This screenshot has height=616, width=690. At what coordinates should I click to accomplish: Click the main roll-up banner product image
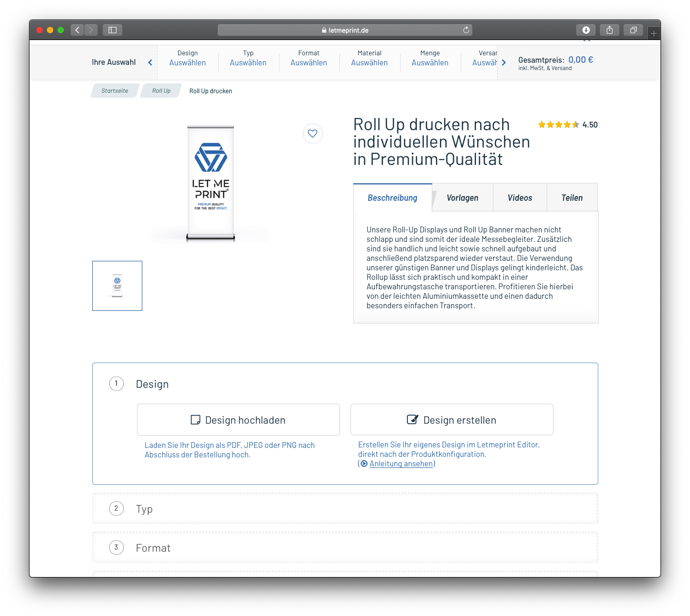point(210,183)
